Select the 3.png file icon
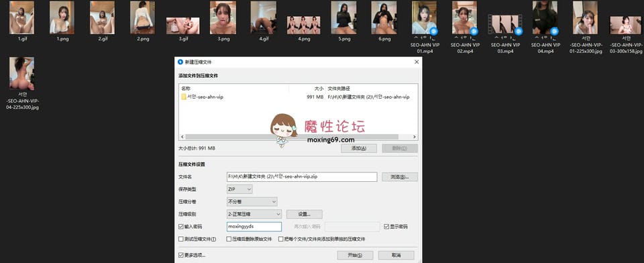The width and height of the screenshot is (644, 263). click(x=223, y=17)
